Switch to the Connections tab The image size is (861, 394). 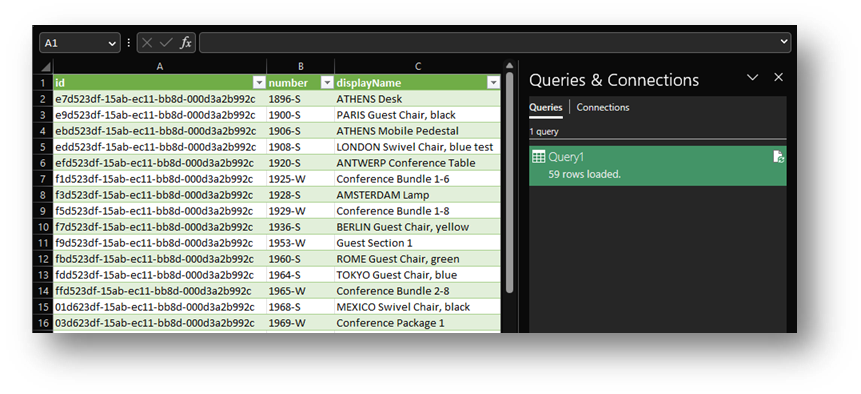(602, 108)
